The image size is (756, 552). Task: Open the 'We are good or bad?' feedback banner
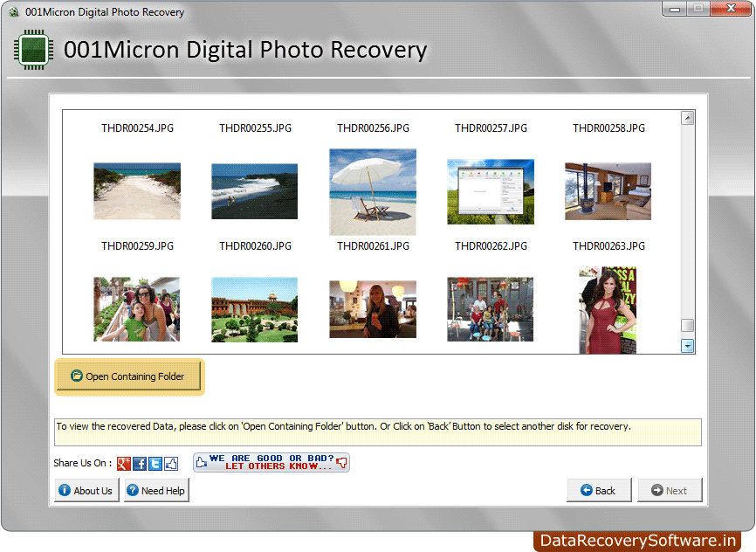[x=271, y=462]
